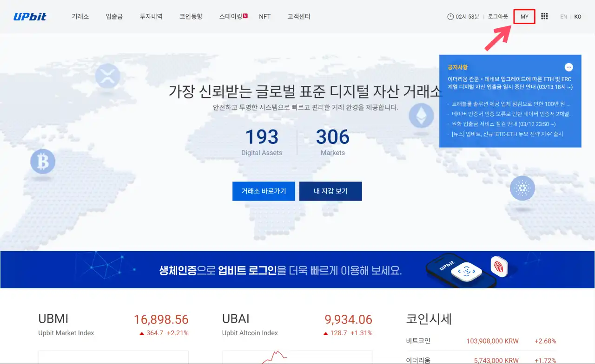The width and height of the screenshot is (595, 364).
Task: Click the 306 Markets figure
Action: click(333, 142)
